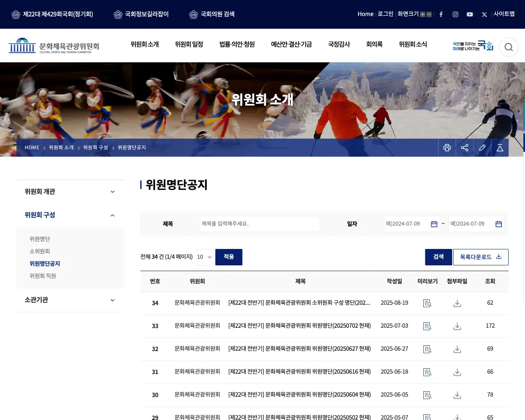The image size is (525, 420).
Task: Click HOME in the breadcrumb
Action: (x=32, y=148)
